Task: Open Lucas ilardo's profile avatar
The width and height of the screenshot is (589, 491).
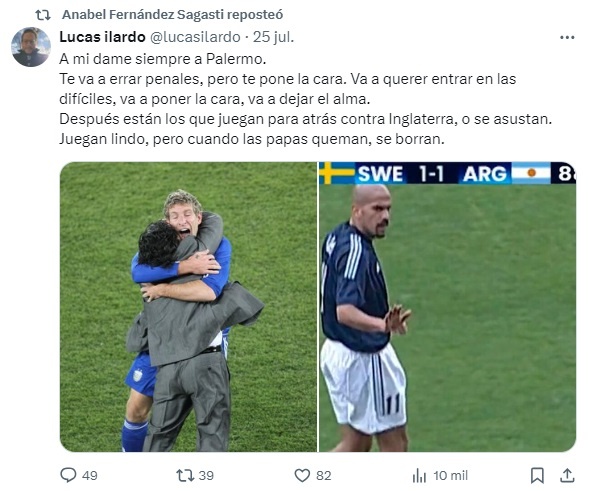Action: (31, 47)
